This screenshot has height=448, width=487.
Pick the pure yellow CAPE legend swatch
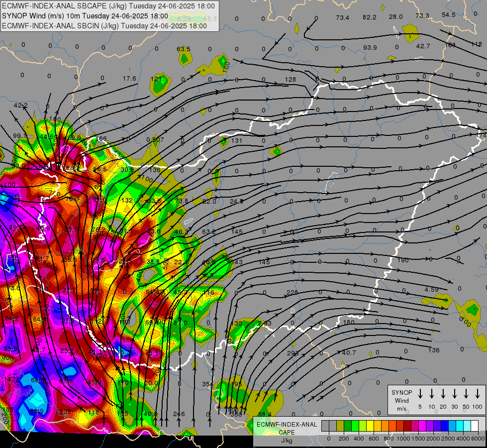click(370, 426)
